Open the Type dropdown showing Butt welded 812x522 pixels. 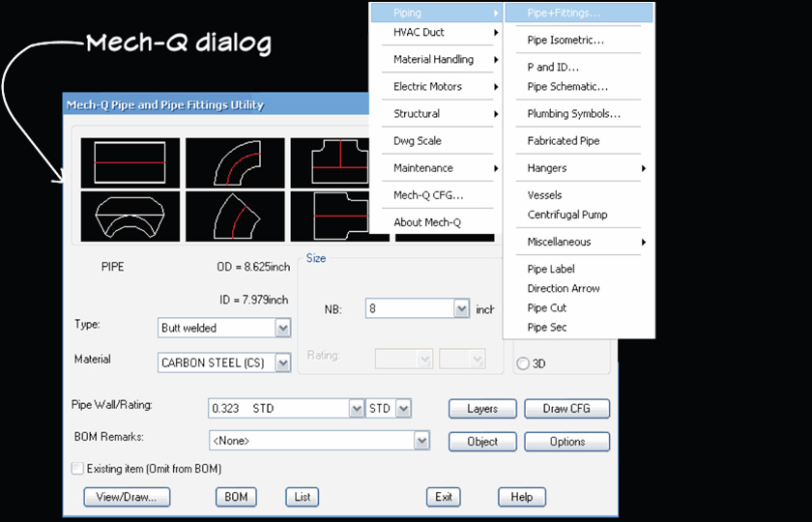point(224,328)
